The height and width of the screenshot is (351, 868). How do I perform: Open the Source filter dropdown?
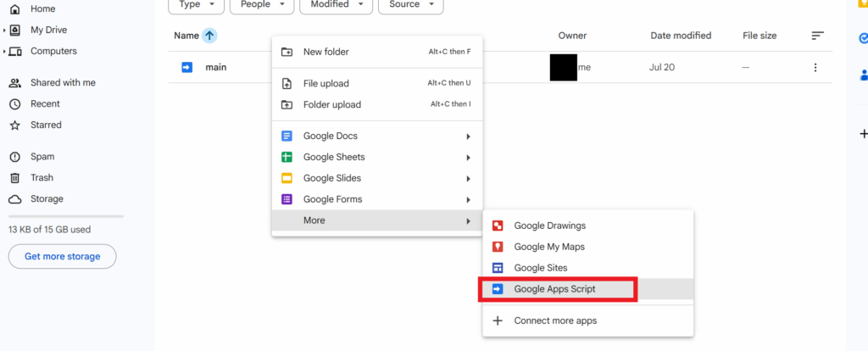click(411, 4)
